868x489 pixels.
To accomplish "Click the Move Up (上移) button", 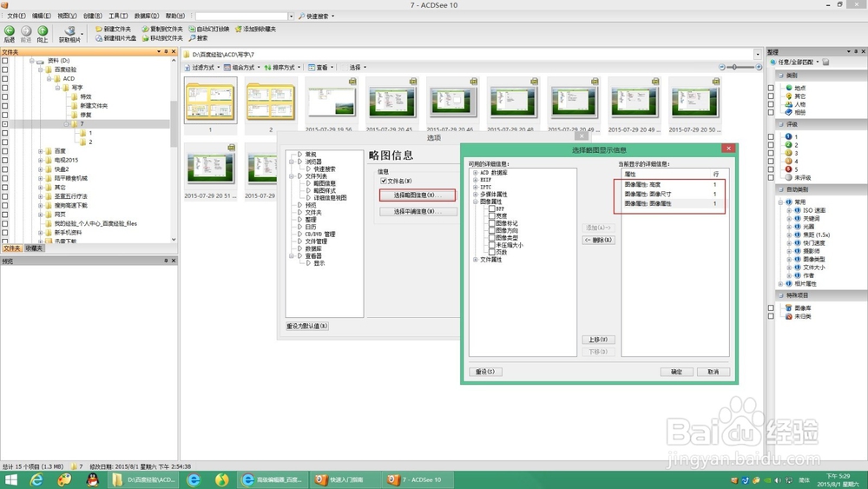I will (598, 340).
